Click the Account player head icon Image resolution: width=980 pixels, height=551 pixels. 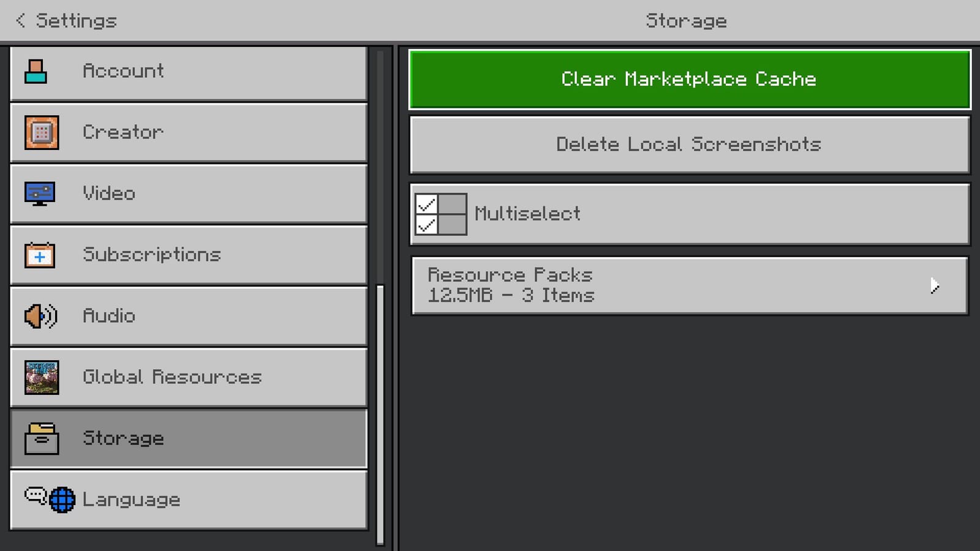37,71
